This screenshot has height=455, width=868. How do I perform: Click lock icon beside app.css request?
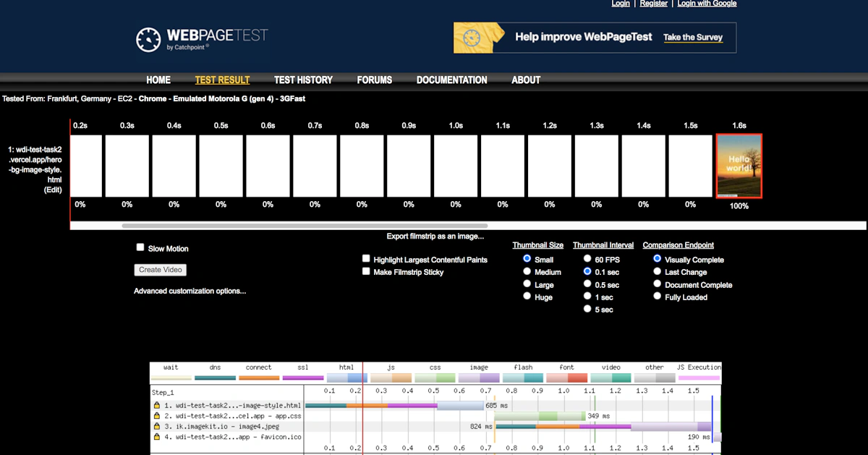coord(157,416)
